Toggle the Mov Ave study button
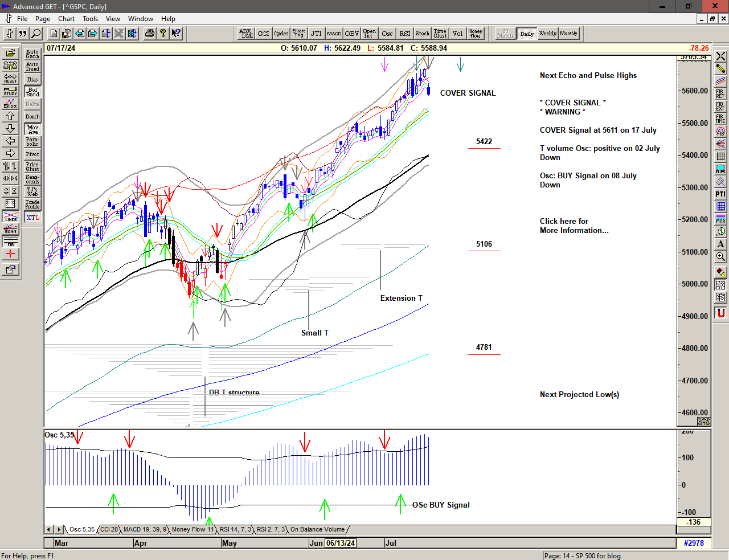 pyautogui.click(x=32, y=129)
